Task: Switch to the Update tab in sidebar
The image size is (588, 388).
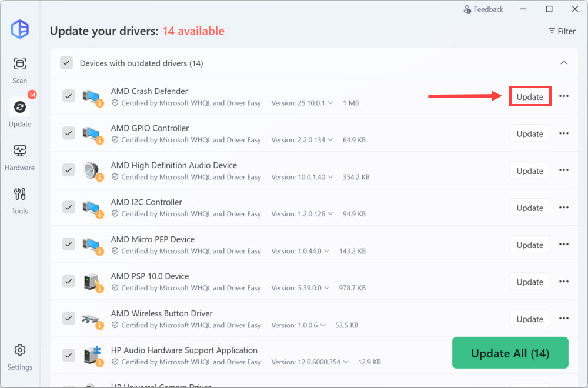Action: pos(20,113)
